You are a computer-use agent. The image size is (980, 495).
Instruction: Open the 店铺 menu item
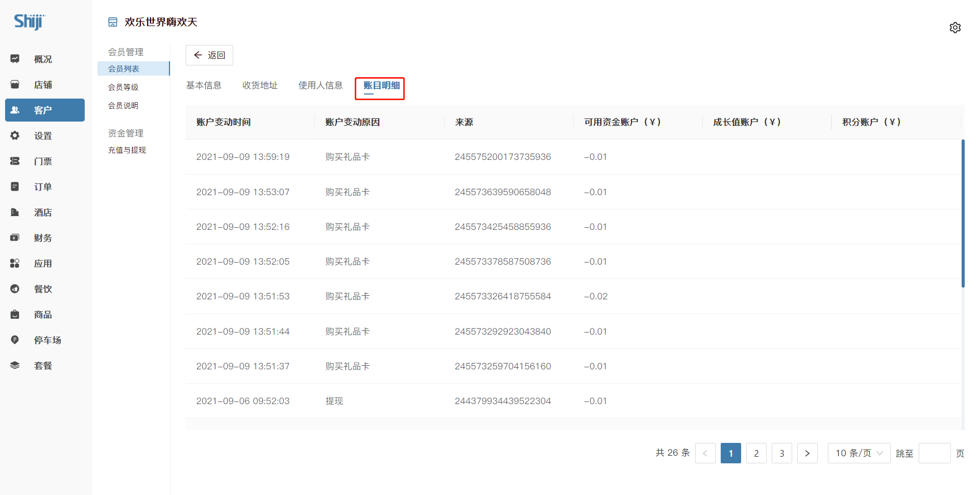coord(45,85)
